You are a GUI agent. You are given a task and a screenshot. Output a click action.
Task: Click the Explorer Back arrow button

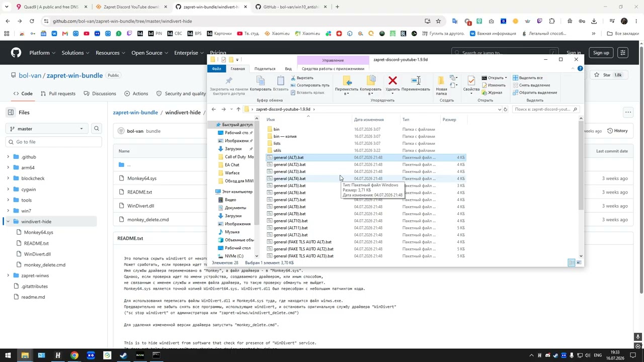(x=214, y=109)
